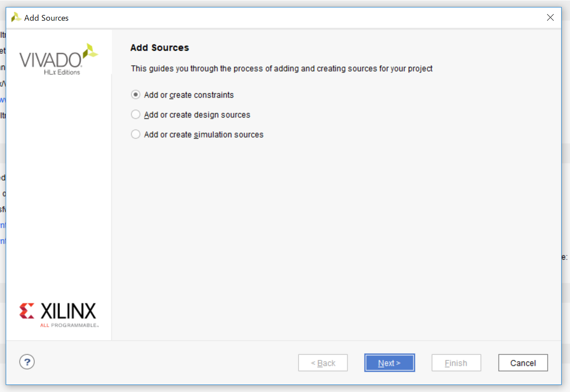Click the green Vivado leaf logo emblem
The width and height of the screenshot is (570, 392).
(91, 51)
